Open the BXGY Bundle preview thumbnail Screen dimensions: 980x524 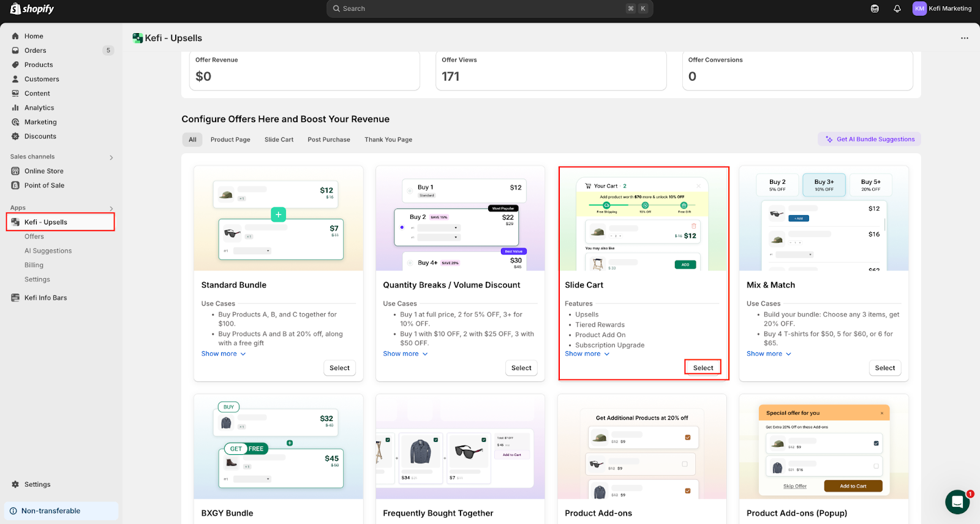[279, 447]
